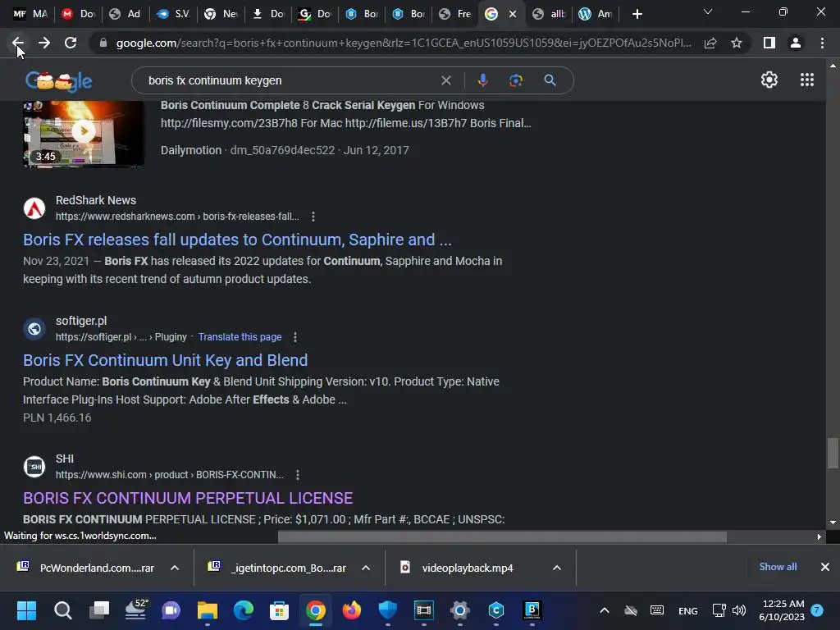Screen dimensions: 840x630
Task: Clear the search box with the X
Action: (x=445, y=80)
